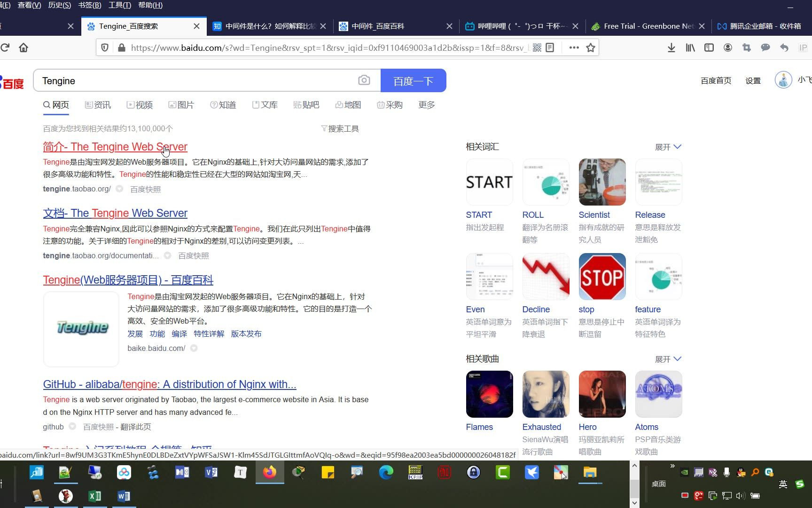Switch to the 图片 search tab

pos(181,105)
